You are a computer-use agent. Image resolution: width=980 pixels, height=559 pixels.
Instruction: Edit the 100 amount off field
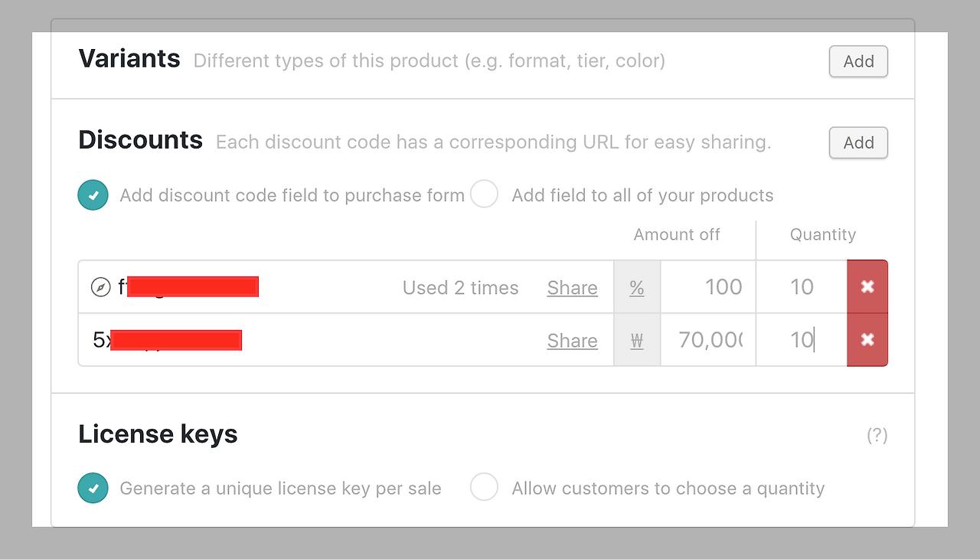[708, 287]
